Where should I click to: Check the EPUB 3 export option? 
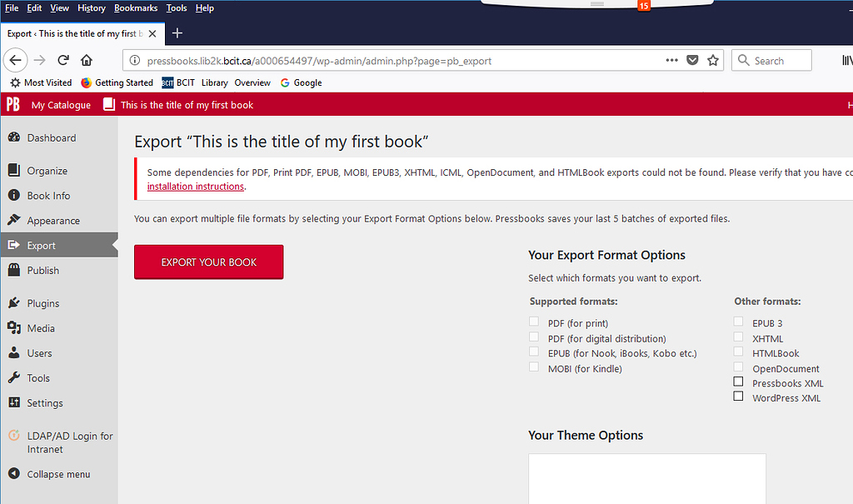click(738, 321)
